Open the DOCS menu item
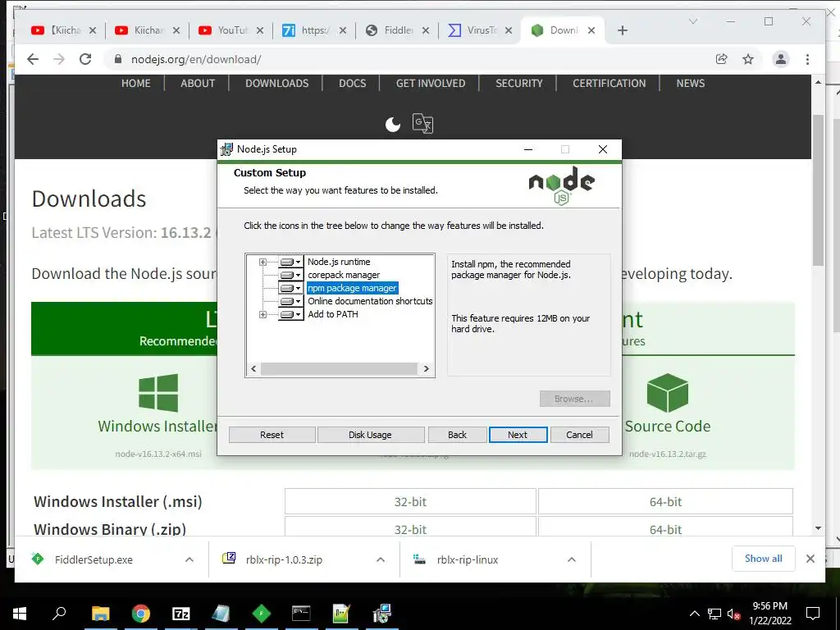This screenshot has height=630, width=840. 353,84
